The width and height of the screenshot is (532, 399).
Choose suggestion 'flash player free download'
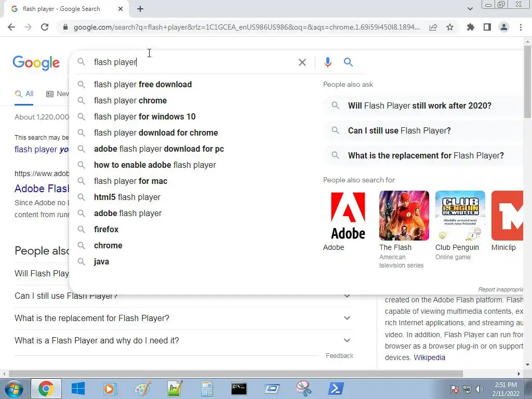pos(195,85)
